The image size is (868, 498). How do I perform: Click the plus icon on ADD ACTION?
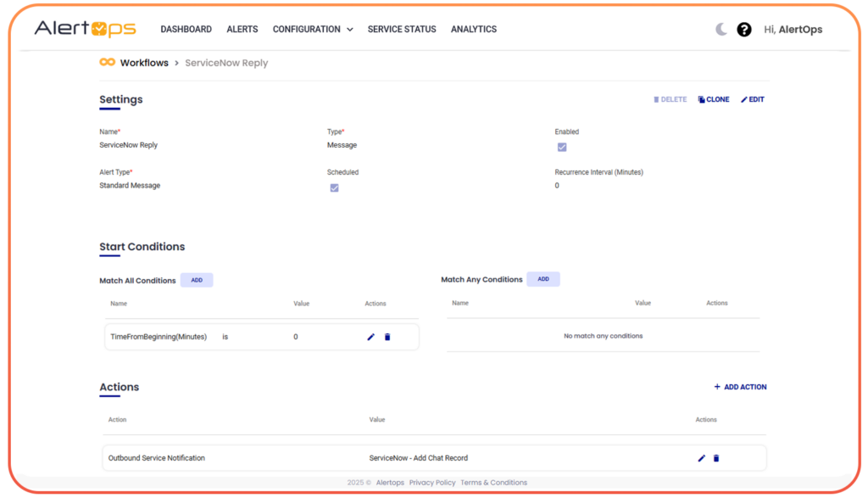point(717,386)
